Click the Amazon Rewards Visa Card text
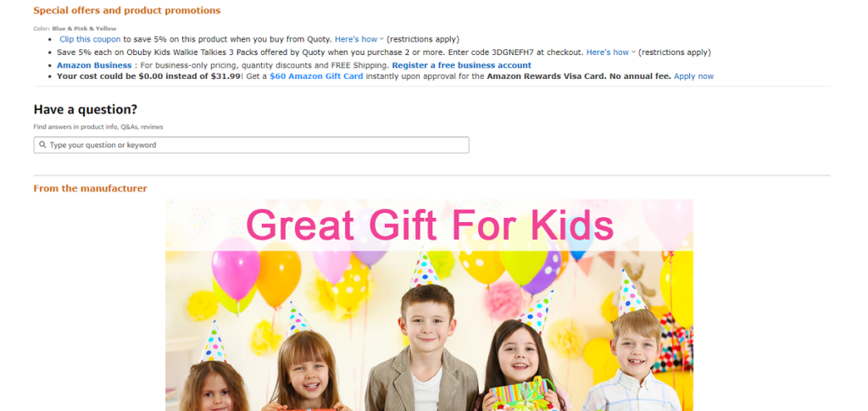The image size is (868, 411). click(546, 76)
